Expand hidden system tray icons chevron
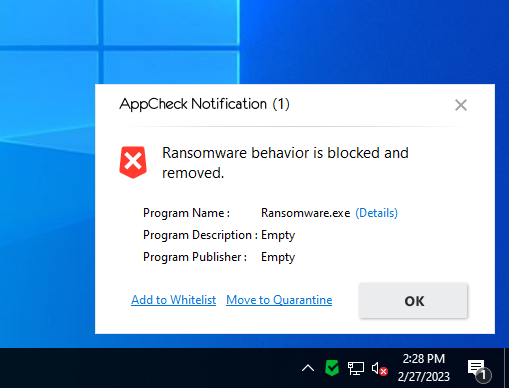The height and width of the screenshot is (388, 509). (308, 368)
